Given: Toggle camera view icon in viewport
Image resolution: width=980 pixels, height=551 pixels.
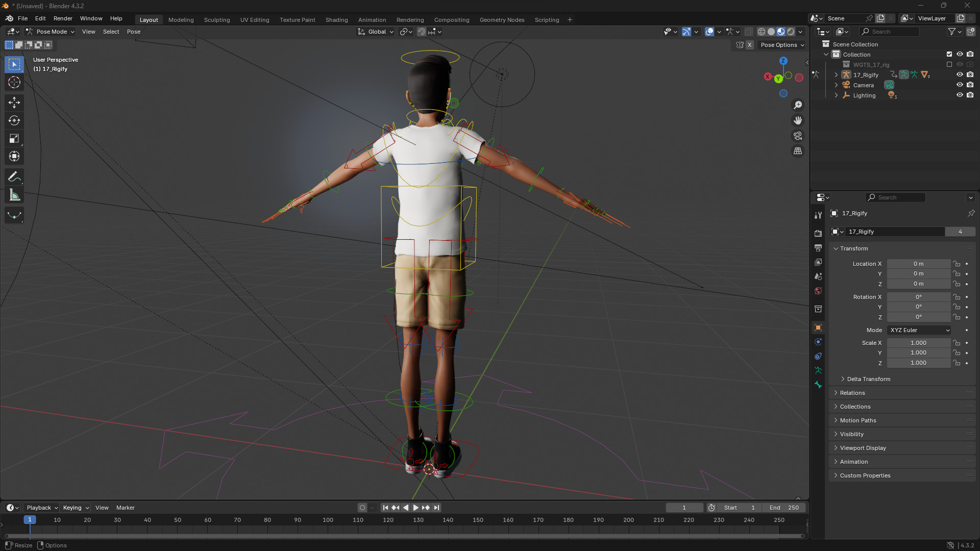Looking at the screenshot, I should coord(798,136).
